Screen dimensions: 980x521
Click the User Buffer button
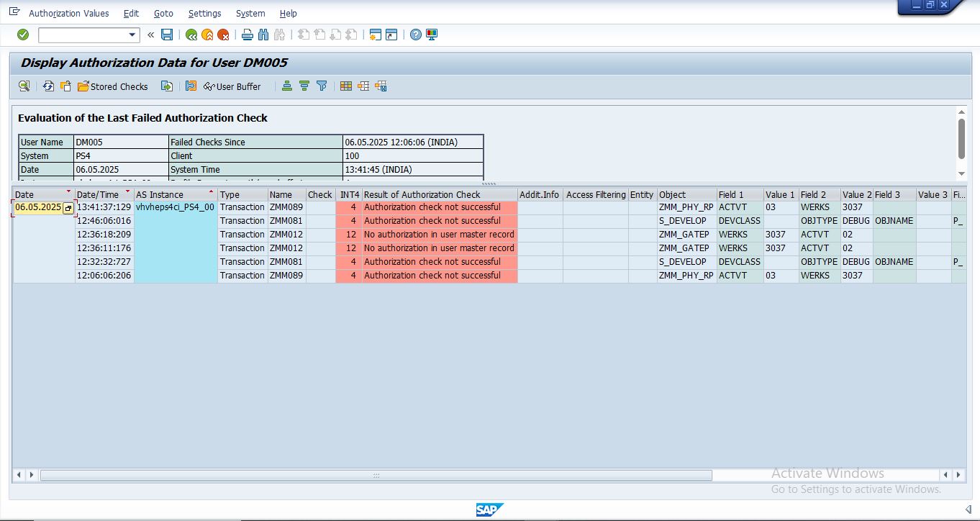tap(232, 86)
